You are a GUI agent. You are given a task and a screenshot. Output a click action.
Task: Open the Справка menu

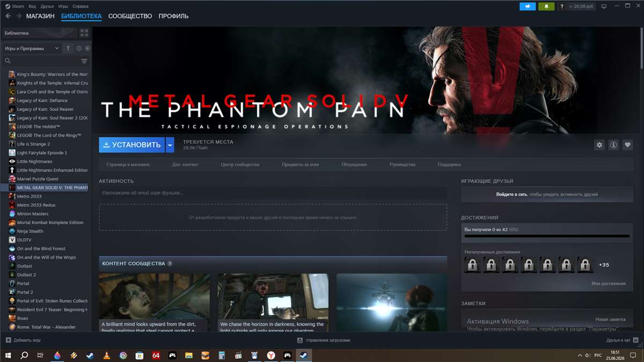[80, 6]
